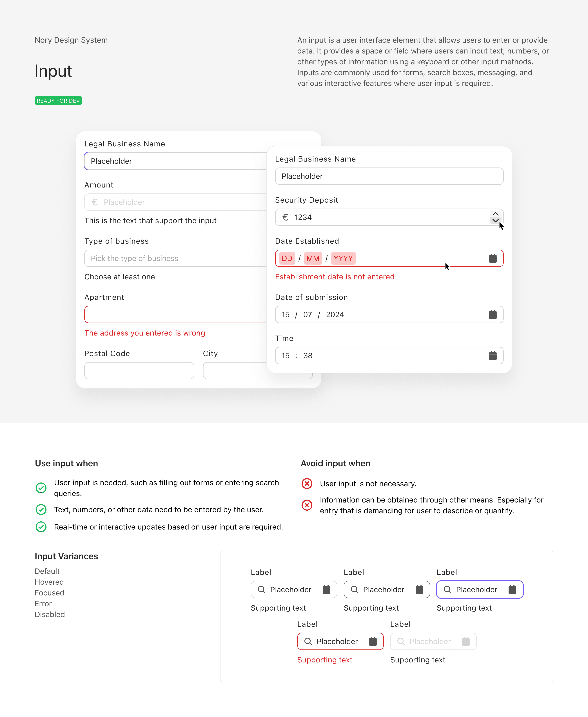The height and width of the screenshot is (717, 588).
Task: Click the calendar icon in Time field
Action: click(493, 356)
